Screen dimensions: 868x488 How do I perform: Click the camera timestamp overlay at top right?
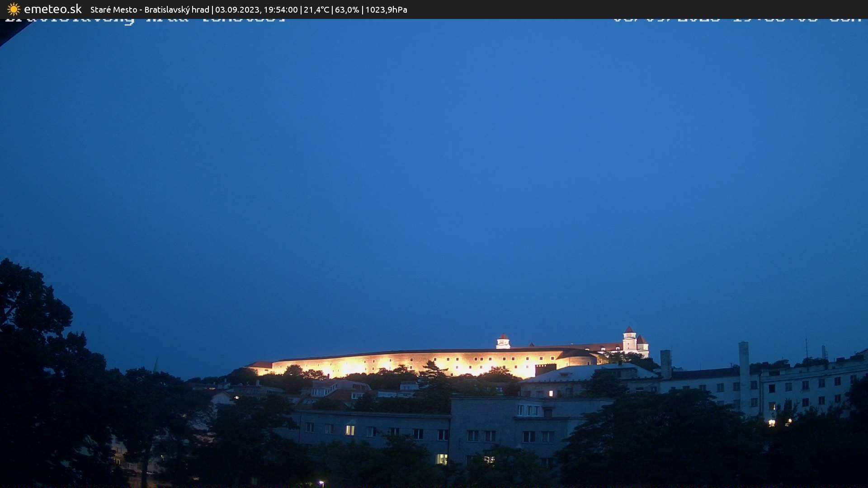pyautogui.click(x=737, y=20)
